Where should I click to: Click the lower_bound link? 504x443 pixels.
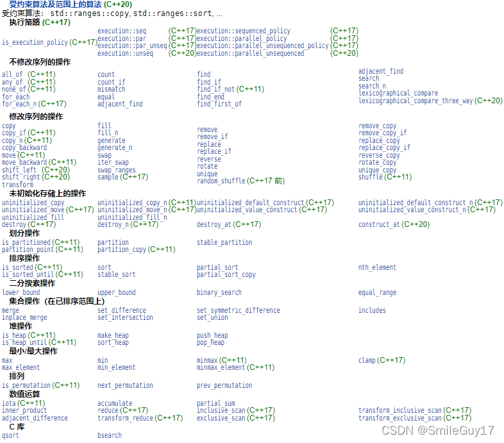[x=21, y=292]
